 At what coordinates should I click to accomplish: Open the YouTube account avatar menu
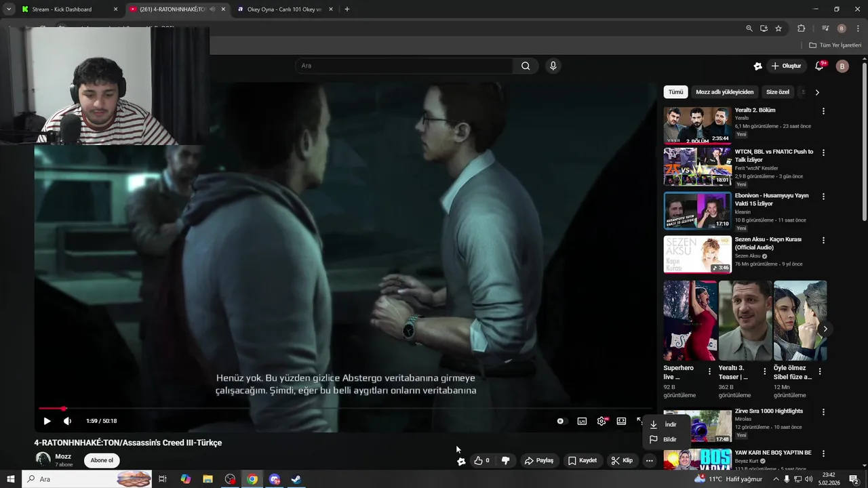(x=842, y=66)
